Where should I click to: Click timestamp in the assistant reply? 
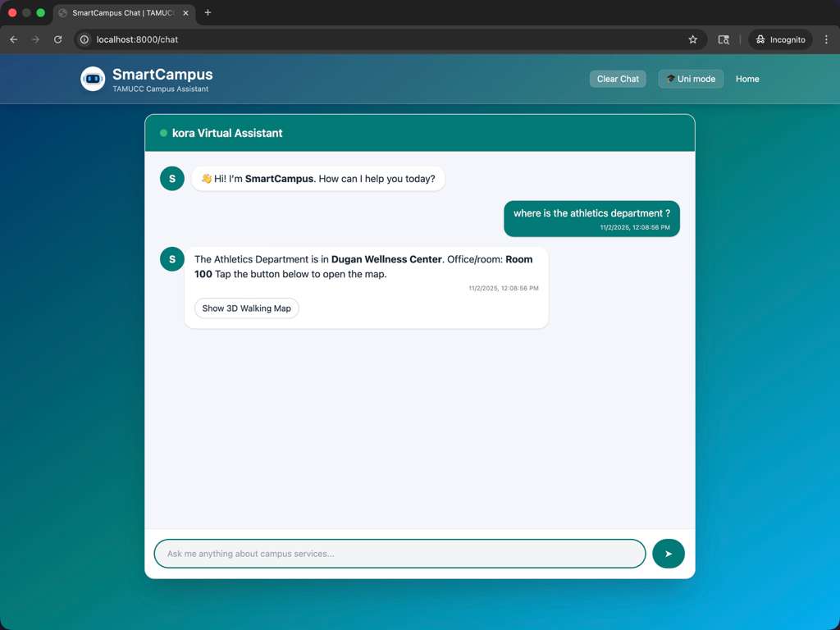pyautogui.click(x=504, y=288)
